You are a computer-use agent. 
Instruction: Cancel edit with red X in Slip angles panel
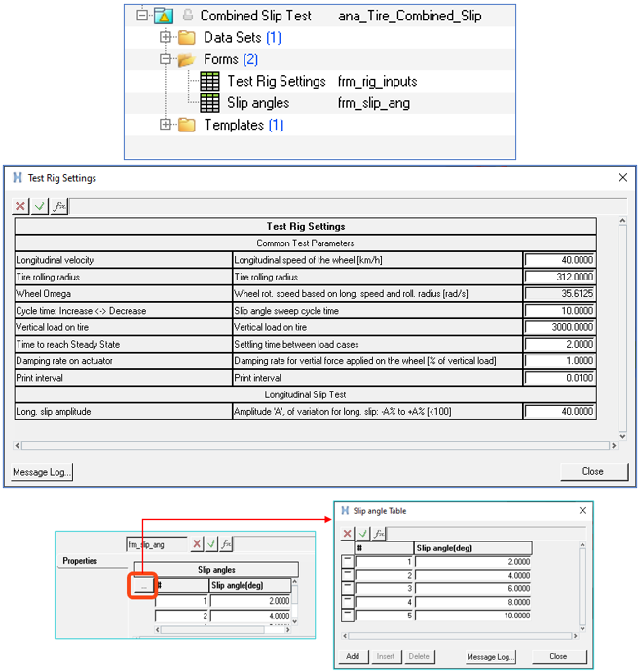pyautogui.click(x=197, y=543)
